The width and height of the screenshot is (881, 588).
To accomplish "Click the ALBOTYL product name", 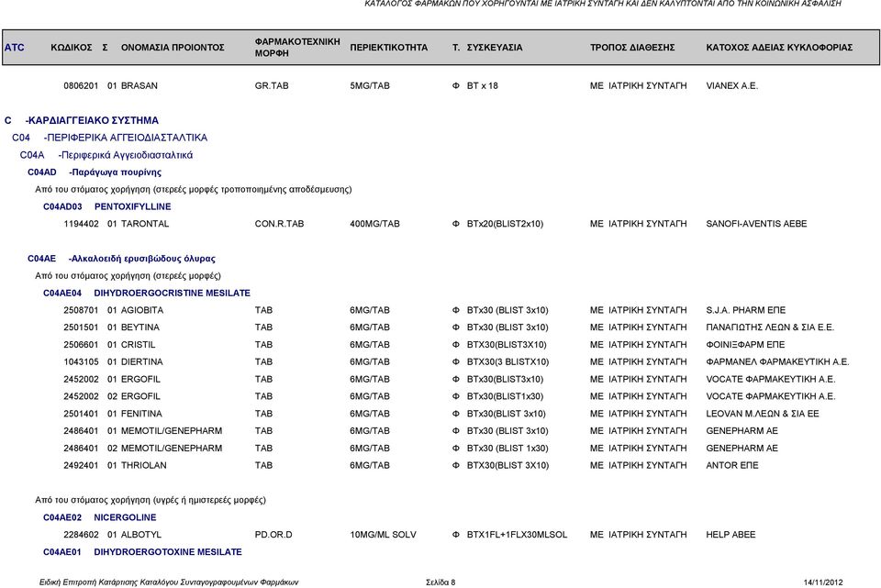I will pos(141,535).
